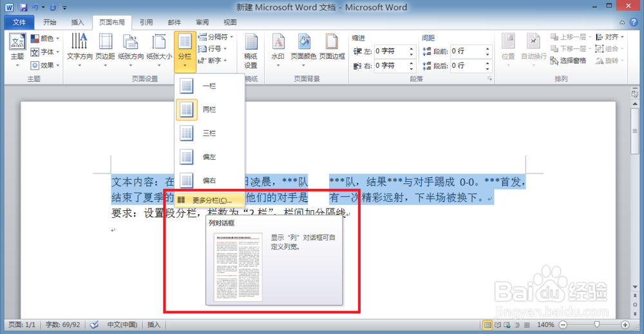Open the File (文件) tab
644x334 pixels.
[x=19, y=22]
